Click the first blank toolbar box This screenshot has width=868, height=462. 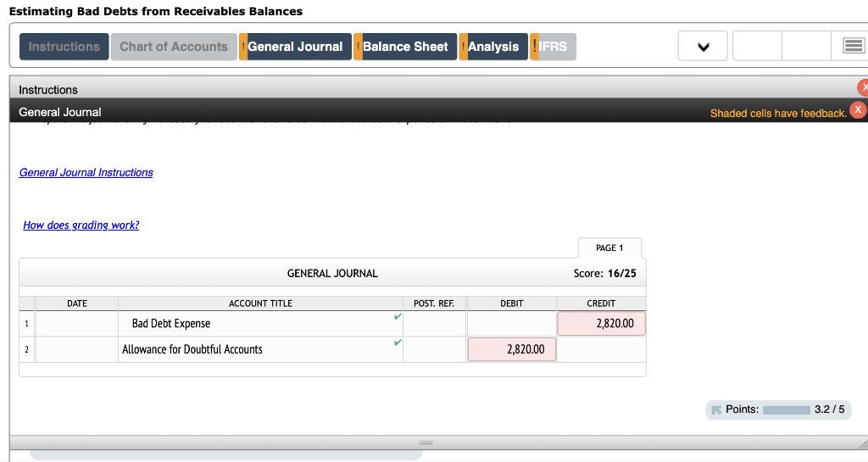pyautogui.click(x=757, y=47)
